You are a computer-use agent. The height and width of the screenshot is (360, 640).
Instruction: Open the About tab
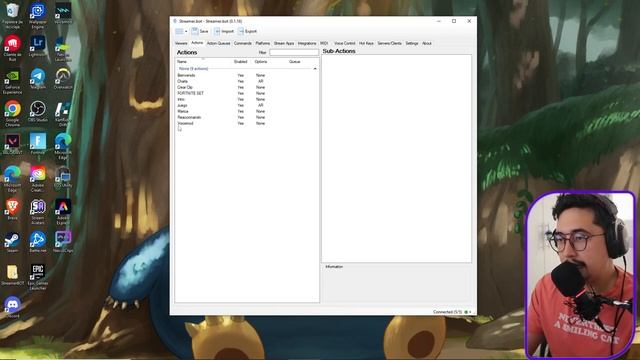[x=427, y=43]
